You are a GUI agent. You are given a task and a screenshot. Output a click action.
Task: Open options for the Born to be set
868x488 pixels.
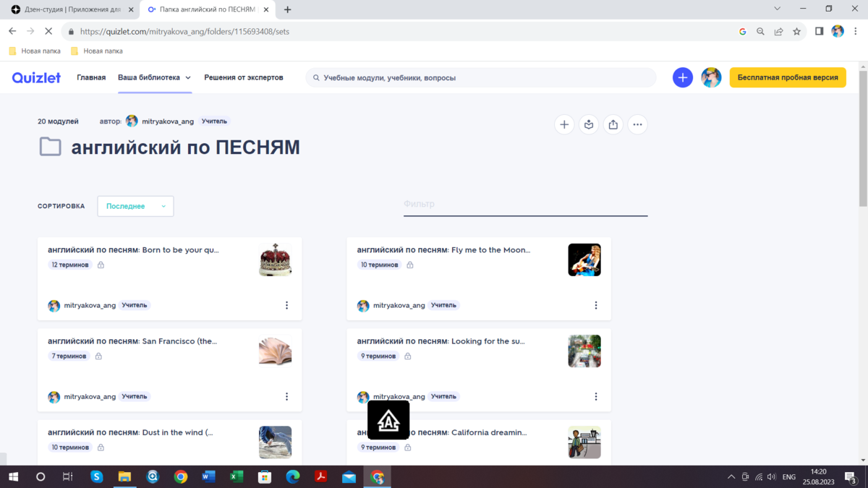286,305
